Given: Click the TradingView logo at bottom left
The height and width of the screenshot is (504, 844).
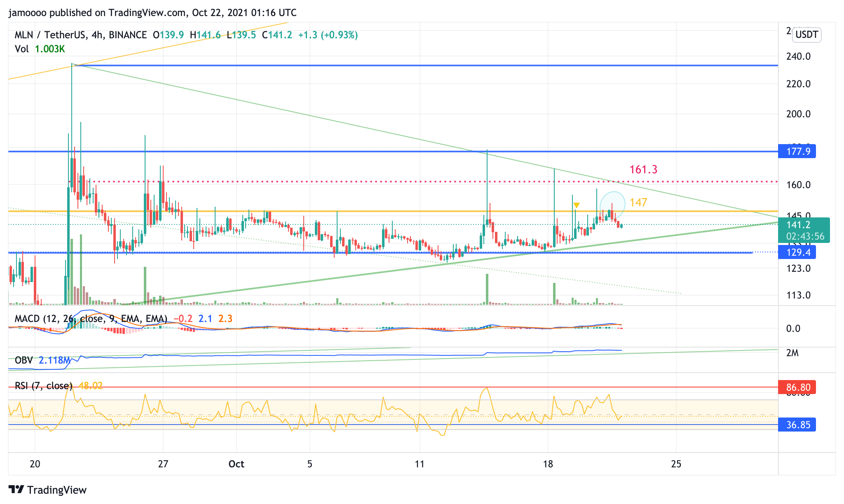Looking at the screenshot, I should tap(47, 490).
